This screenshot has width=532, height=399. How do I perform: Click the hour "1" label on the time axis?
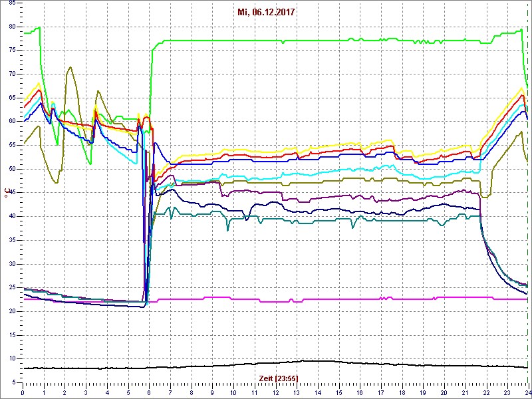tap(44, 392)
